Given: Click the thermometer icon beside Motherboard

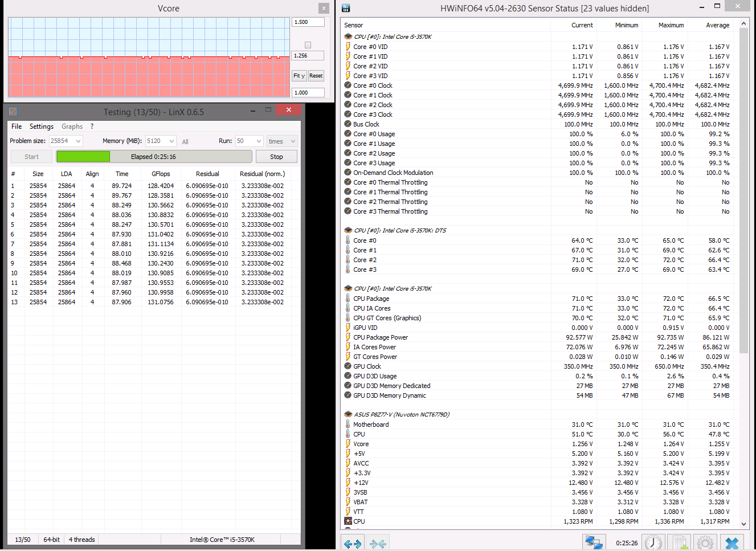Looking at the screenshot, I should pos(348,425).
